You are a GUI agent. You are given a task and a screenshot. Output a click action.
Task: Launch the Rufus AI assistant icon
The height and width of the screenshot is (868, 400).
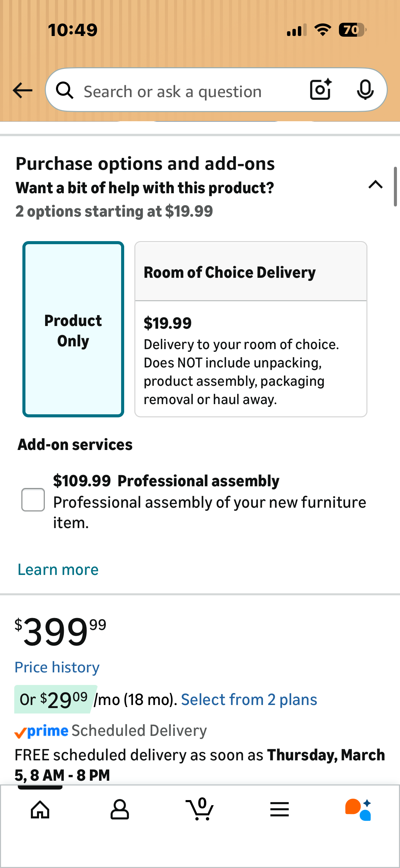(x=358, y=810)
